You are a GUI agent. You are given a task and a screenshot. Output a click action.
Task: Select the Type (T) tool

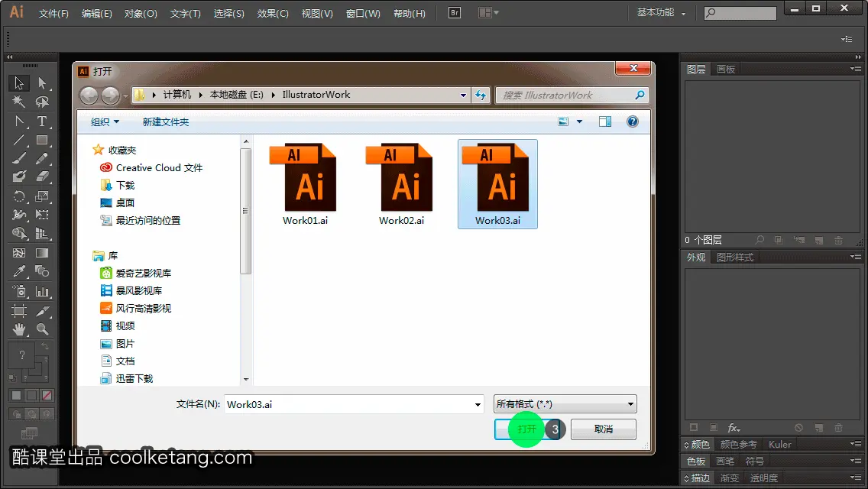click(42, 121)
